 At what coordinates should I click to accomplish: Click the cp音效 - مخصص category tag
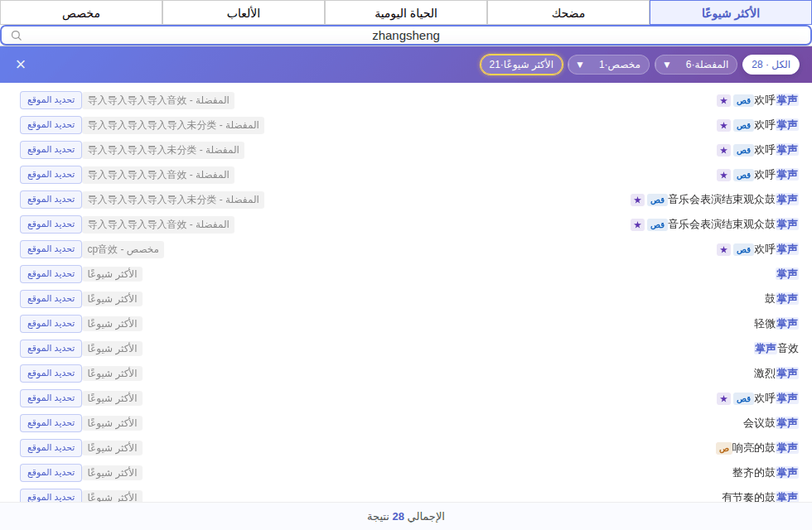tap(123, 249)
